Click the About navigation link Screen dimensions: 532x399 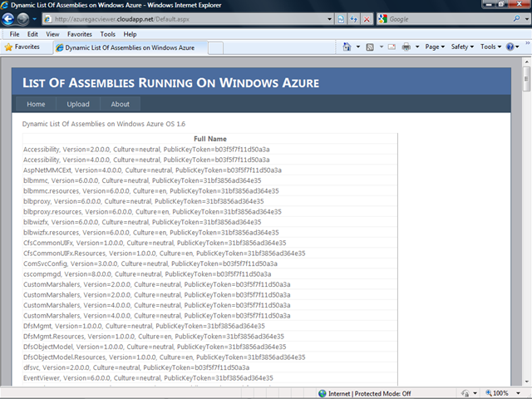(120, 104)
